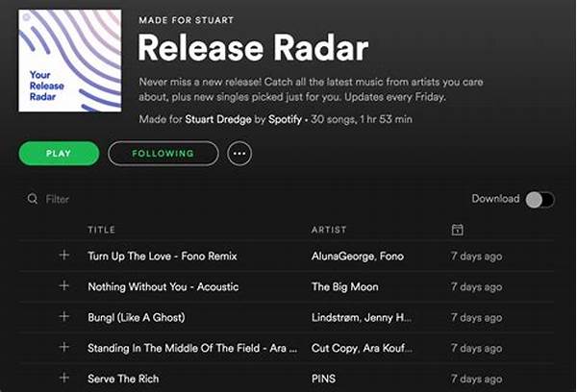Open The Big Moon artist page
This screenshot has width=577, height=392.
(x=345, y=287)
